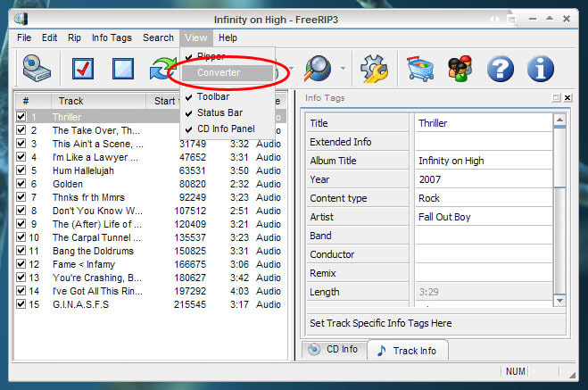Select Converter in the View menu

point(228,72)
